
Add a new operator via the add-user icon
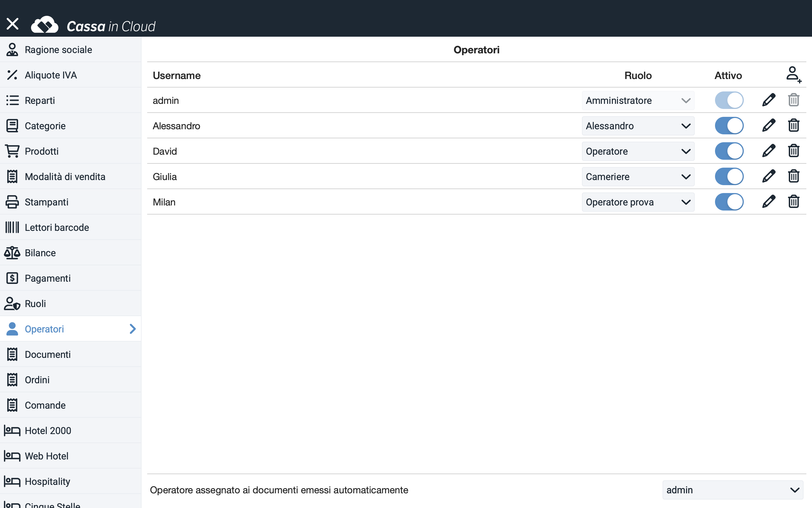point(794,75)
